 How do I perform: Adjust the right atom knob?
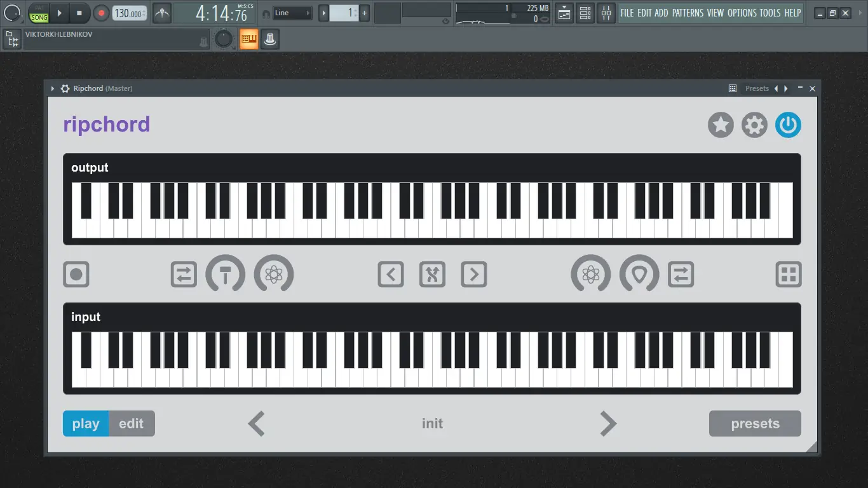click(x=591, y=274)
